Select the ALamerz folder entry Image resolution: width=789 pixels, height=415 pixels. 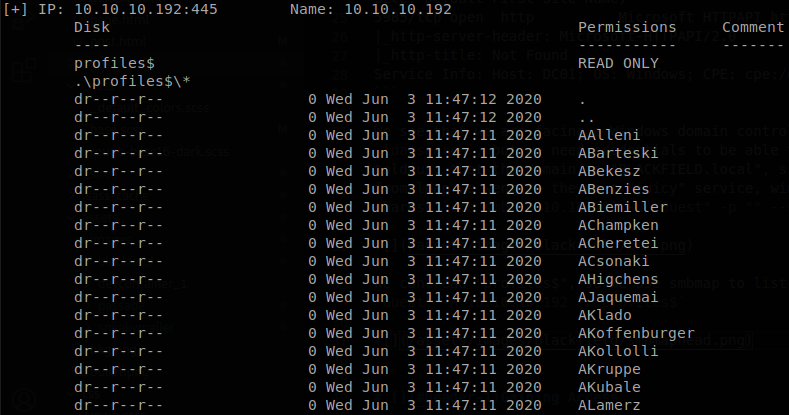pos(609,405)
